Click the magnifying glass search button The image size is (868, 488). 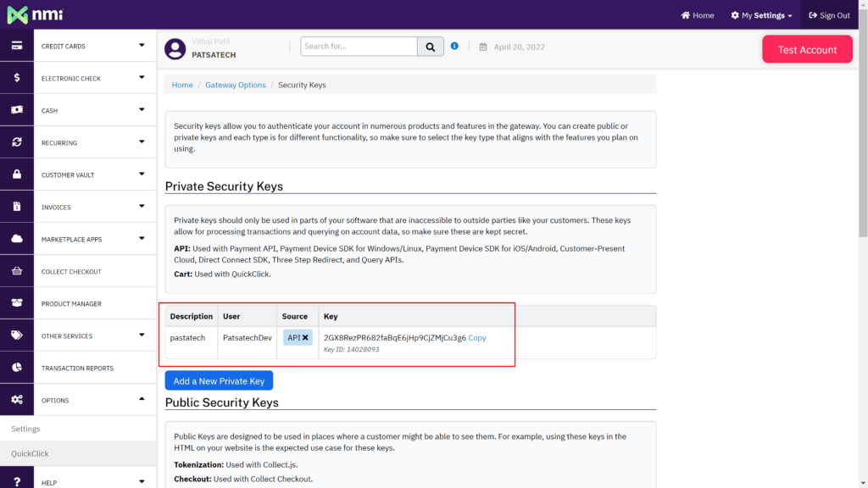point(431,47)
